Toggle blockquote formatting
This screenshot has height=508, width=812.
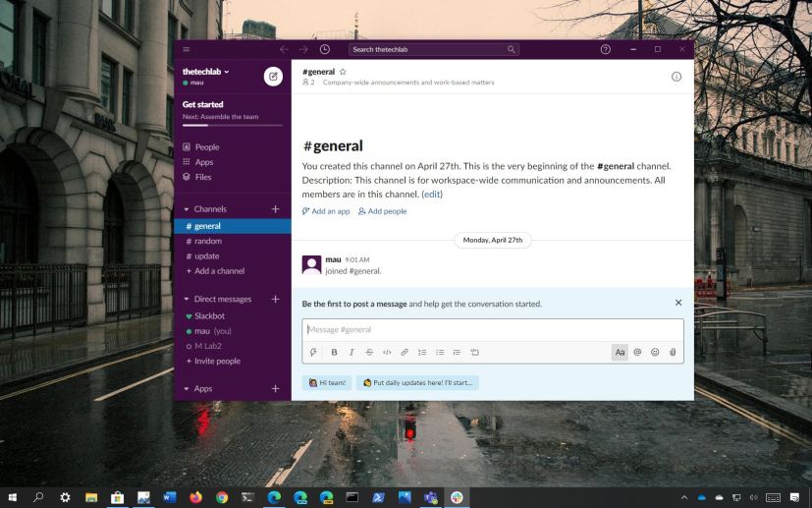point(457,352)
